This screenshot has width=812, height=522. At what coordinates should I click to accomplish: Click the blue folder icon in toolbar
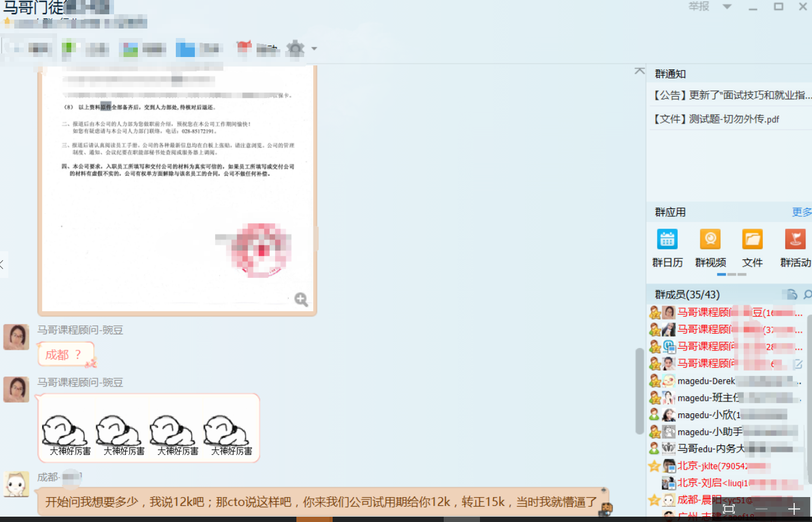pyautogui.click(x=185, y=49)
